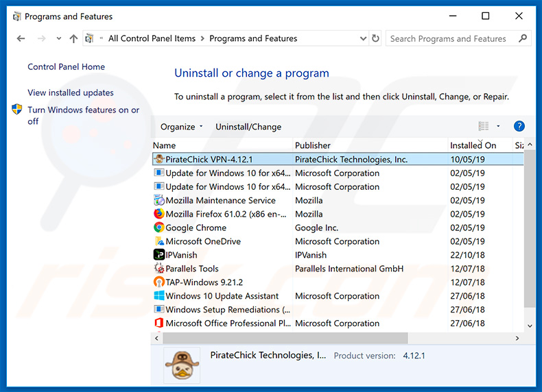Image resolution: width=542 pixels, height=392 pixels.
Task: Click the Mozilla Maintenance Service icon
Action: (159, 200)
